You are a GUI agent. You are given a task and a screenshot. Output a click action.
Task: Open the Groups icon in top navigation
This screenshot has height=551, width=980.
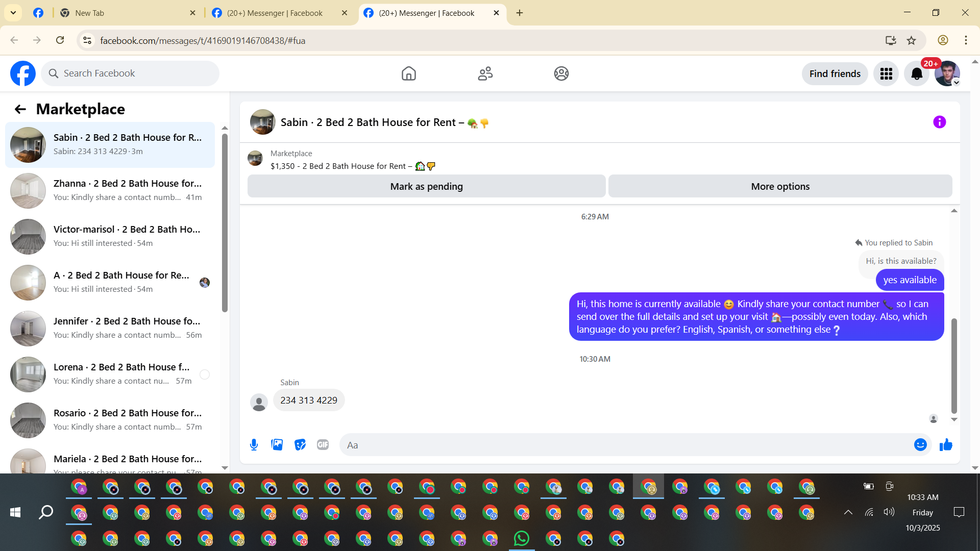click(x=561, y=73)
